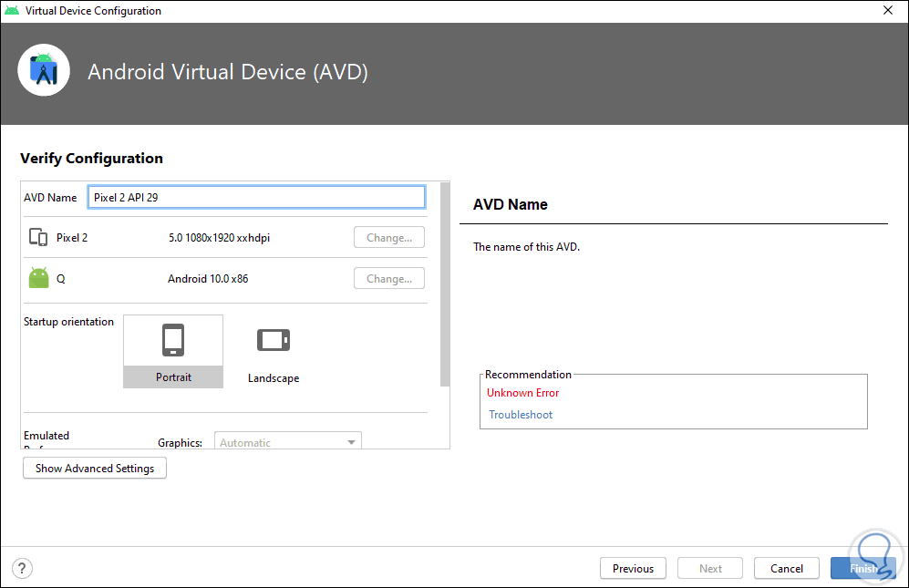
Task: Open help via the question mark icon
Action: (21, 567)
